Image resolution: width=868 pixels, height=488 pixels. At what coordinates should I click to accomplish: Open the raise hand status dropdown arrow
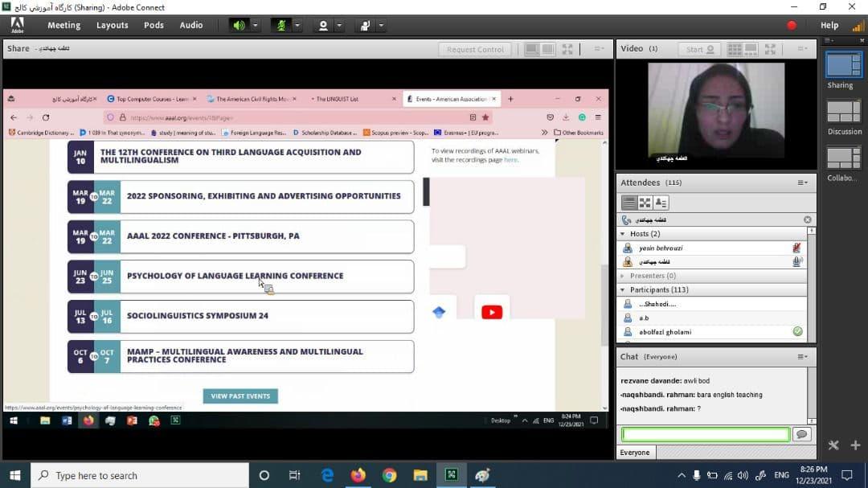point(381,26)
